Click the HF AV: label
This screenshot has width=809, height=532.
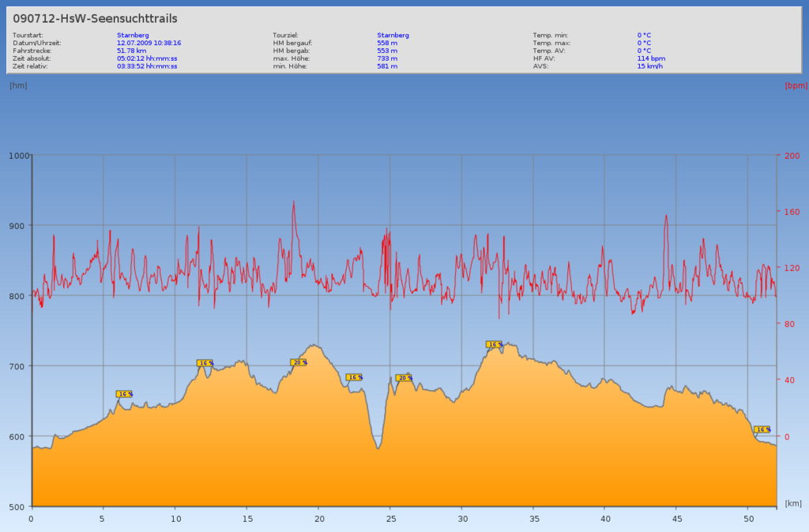pyautogui.click(x=544, y=58)
